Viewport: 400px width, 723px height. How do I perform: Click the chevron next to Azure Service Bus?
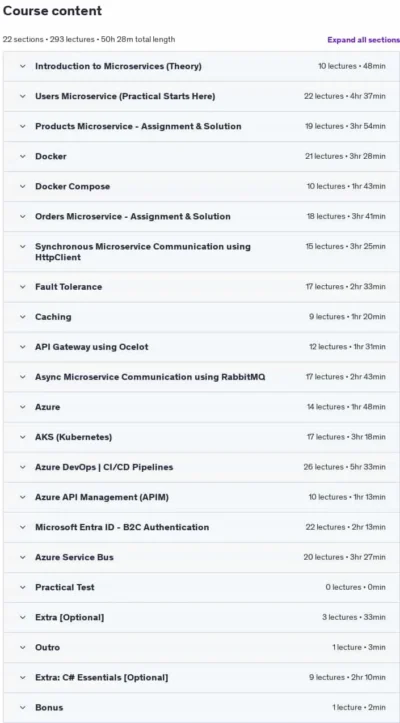pos(23,557)
